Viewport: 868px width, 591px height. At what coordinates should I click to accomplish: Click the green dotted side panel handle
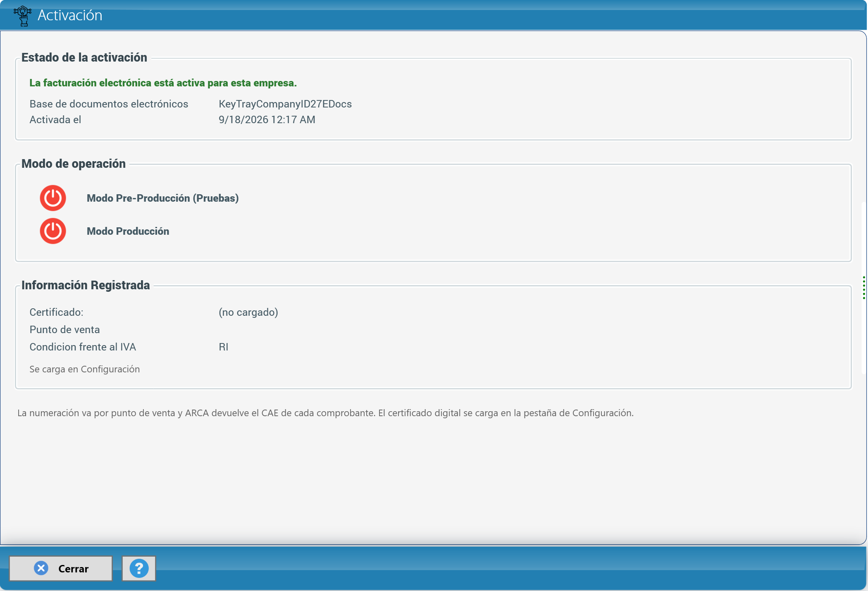point(863,288)
